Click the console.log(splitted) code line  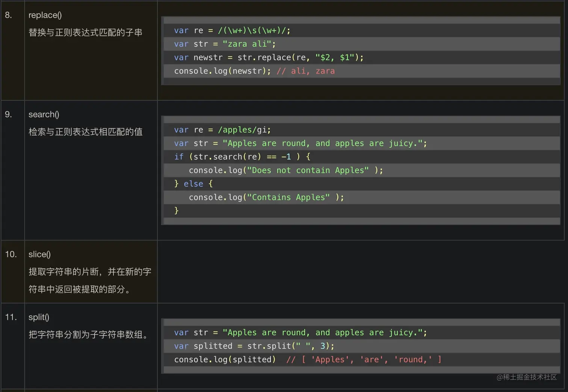click(x=225, y=359)
